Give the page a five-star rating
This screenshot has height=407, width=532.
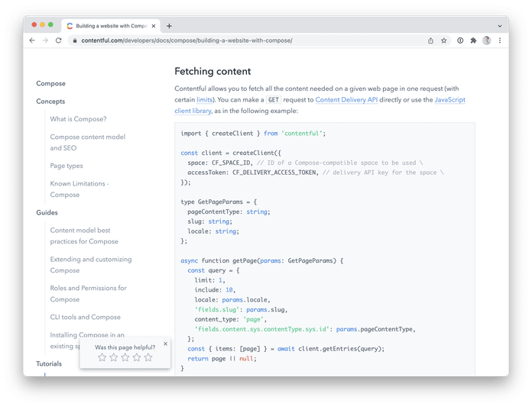pyautogui.click(x=148, y=357)
